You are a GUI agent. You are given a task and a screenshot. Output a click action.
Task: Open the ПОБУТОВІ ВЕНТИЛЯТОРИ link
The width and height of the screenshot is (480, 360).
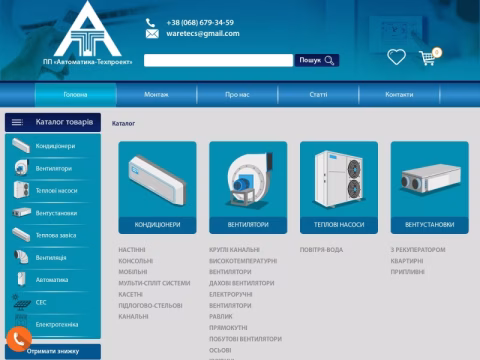tap(245, 339)
